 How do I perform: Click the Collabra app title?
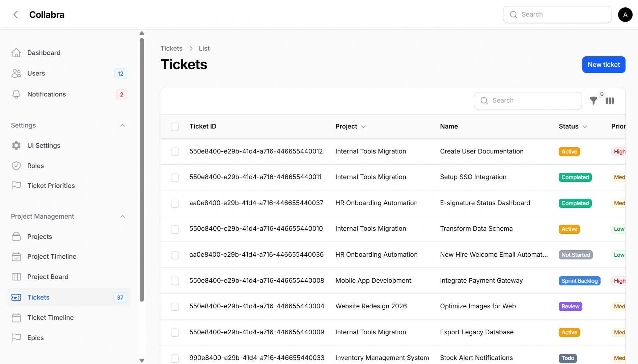click(x=47, y=15)
